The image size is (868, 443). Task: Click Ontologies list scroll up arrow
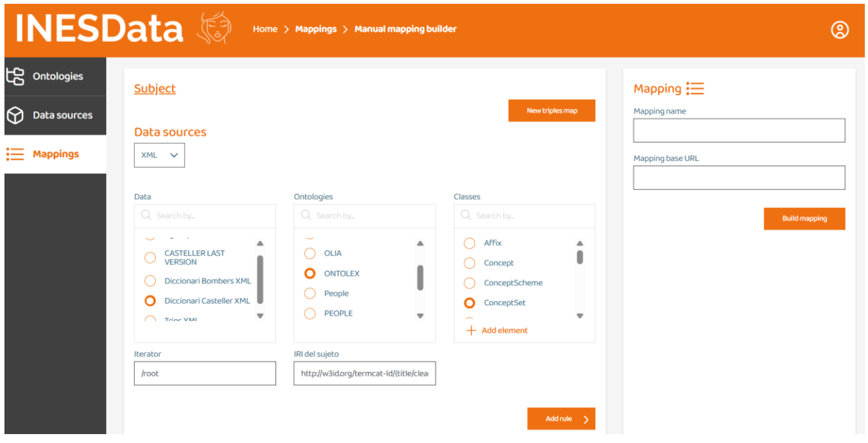(420, 243)
